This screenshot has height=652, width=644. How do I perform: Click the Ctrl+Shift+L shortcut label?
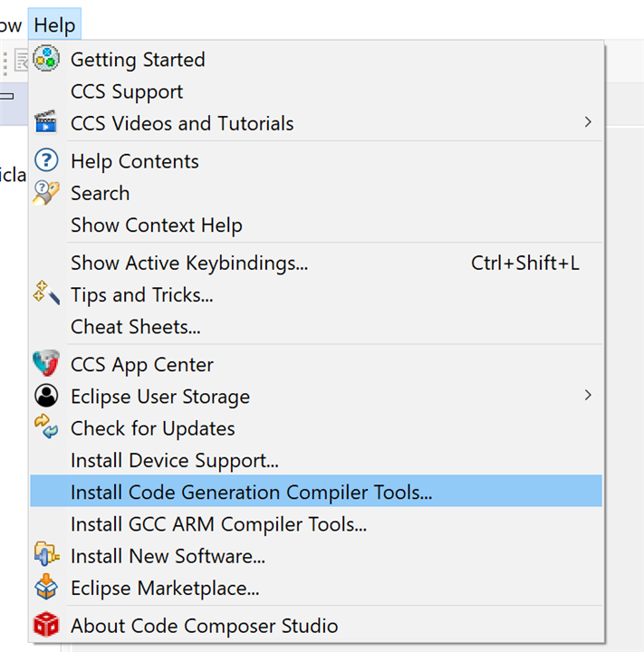pos(525,263)
